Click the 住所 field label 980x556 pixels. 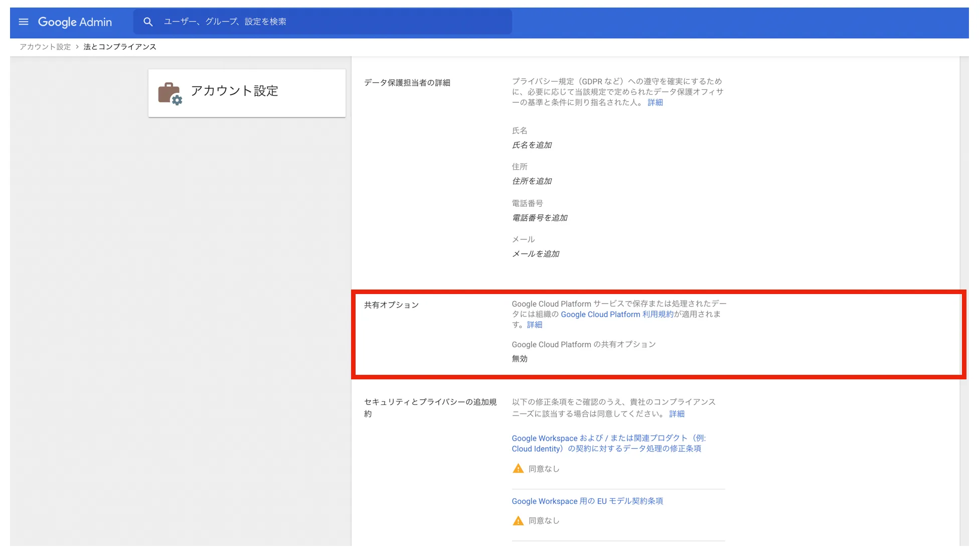tap(520, 167)
